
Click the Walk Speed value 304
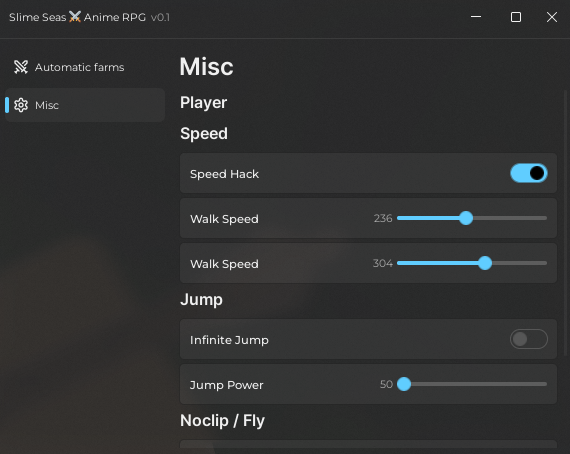pos(383,263)
